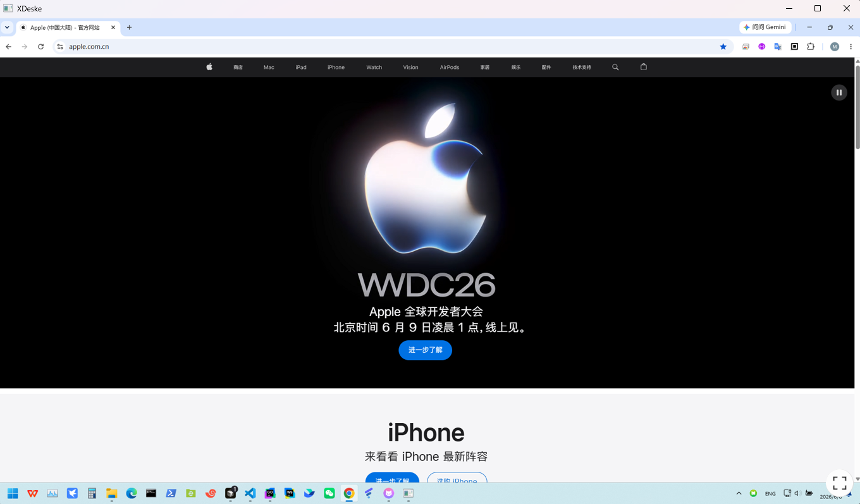
Task: Click the fullscreen brackets floating button
Action: (840, 483)
